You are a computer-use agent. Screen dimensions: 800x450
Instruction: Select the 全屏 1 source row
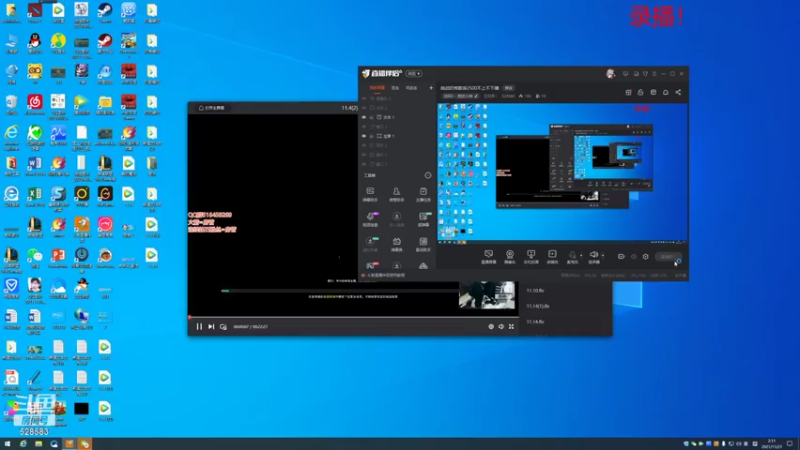tap(397, 136)
